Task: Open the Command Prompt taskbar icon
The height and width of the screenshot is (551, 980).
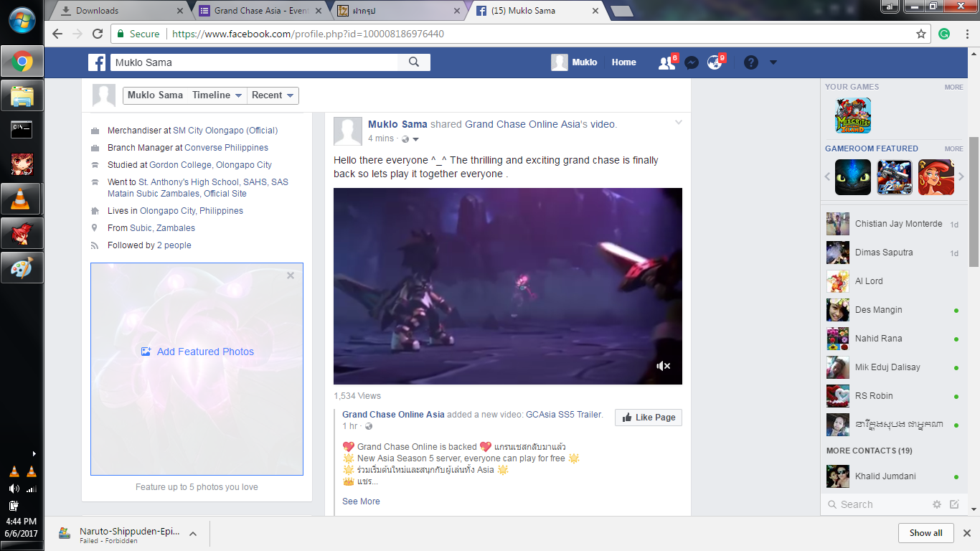Action: tap(22, 129)
